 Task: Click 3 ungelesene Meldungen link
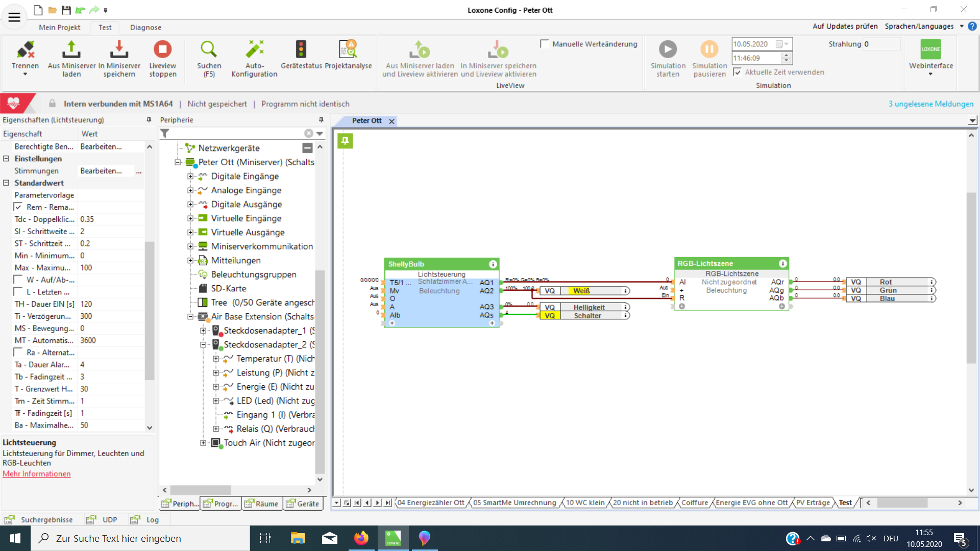pyautogui.click(x=930, y=104)
